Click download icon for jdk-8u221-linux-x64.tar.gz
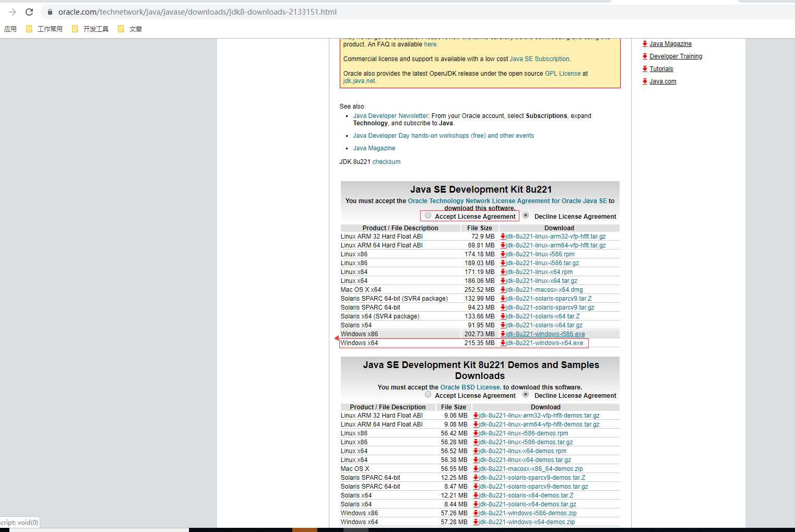 (503, 281)
